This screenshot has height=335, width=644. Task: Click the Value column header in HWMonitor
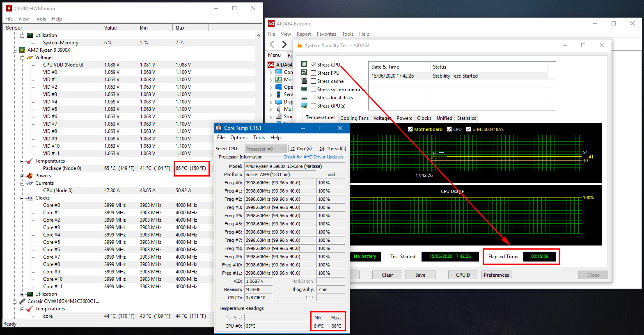(x=119, y=28)
